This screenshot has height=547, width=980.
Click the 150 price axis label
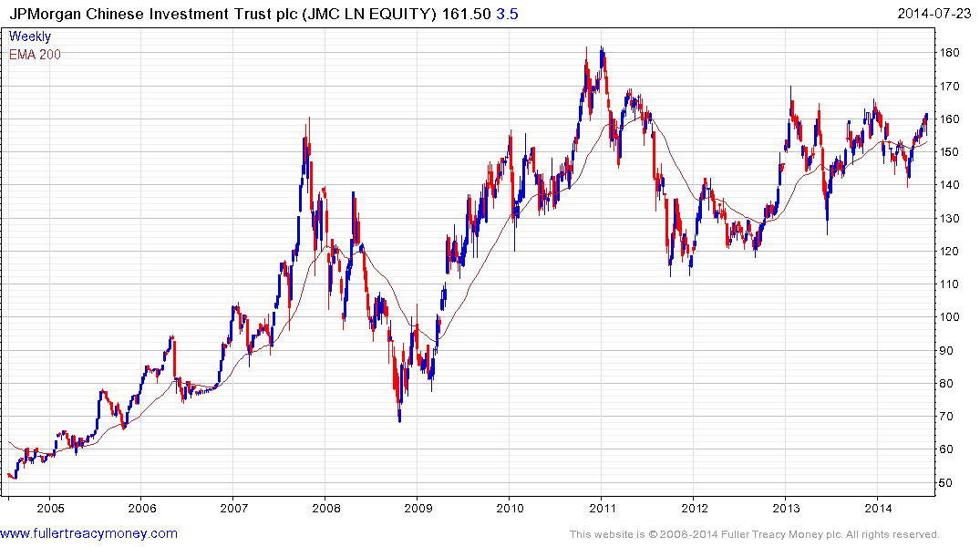(x=949, y=152)
